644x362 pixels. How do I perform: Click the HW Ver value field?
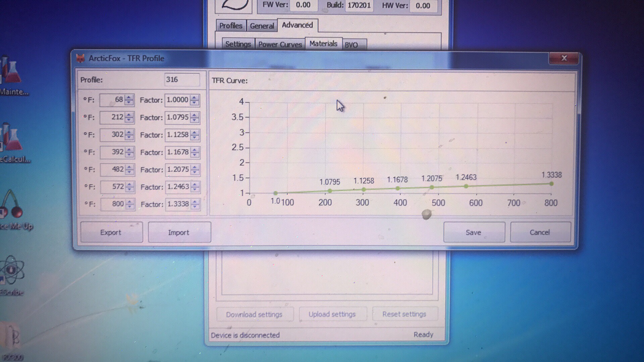coord(423,6)
